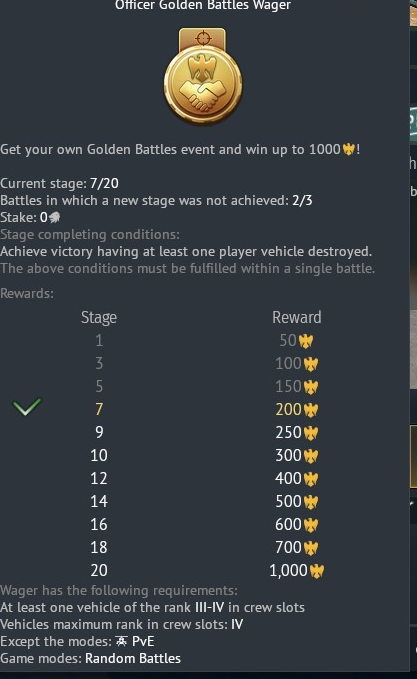The width and height of the screenshot is (417, 679).
Task: Click the 700 reward value
Action: tap(288, 547)
